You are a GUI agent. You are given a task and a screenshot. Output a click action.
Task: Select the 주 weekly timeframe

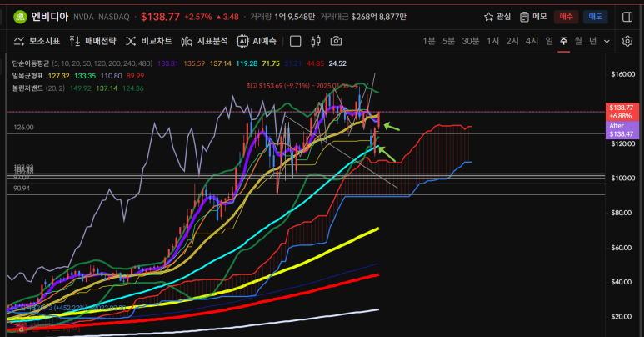563,41
